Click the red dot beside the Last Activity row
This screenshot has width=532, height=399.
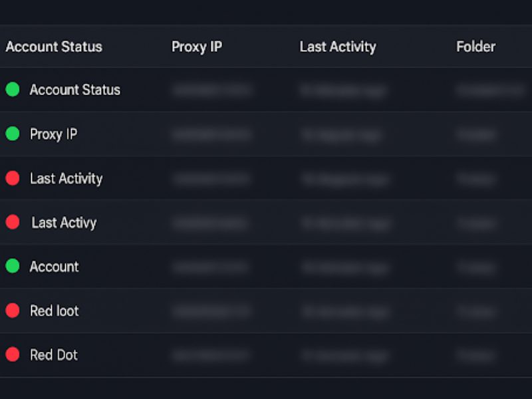[13, 178]
